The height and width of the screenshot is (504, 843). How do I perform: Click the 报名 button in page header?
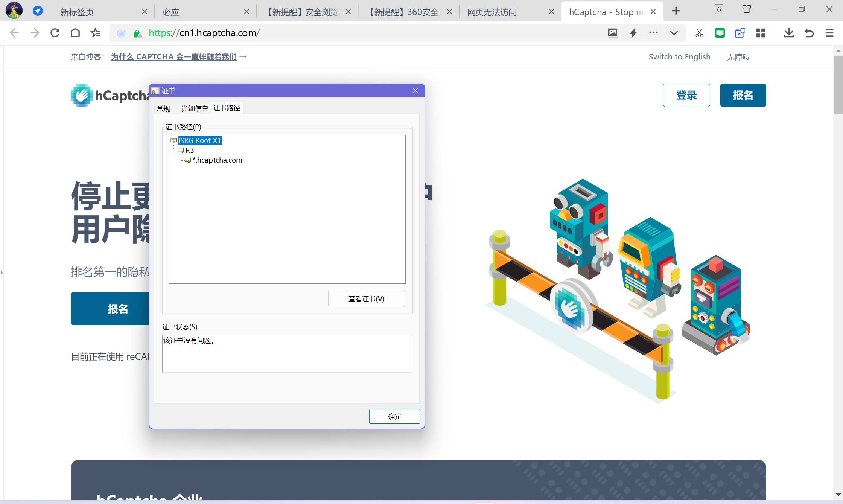coord(743,95)
